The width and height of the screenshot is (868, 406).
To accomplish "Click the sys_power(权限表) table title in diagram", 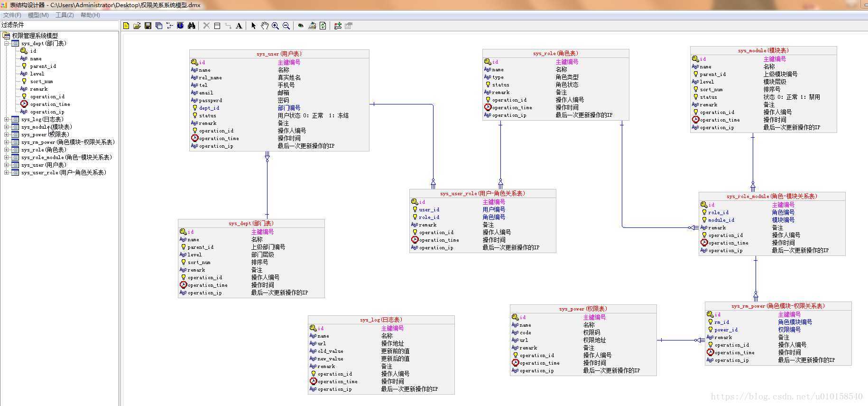I will 583,309.
